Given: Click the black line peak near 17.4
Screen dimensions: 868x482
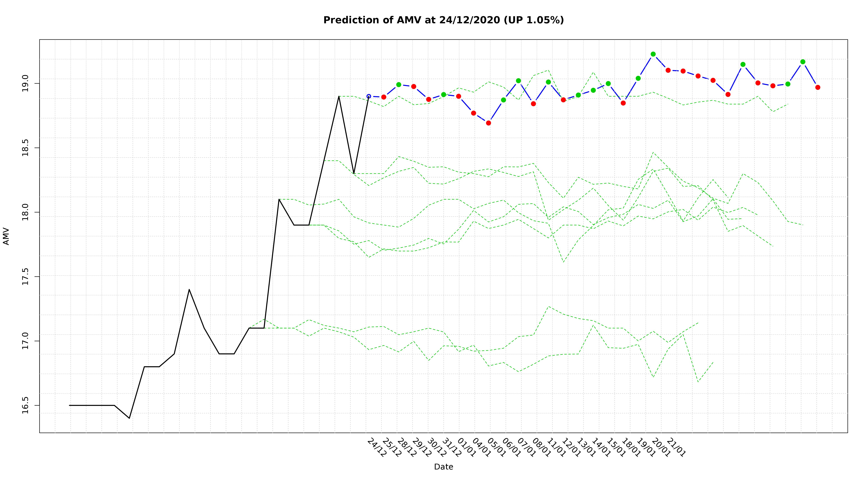Looking at the screenshot, I should point(189,289).
